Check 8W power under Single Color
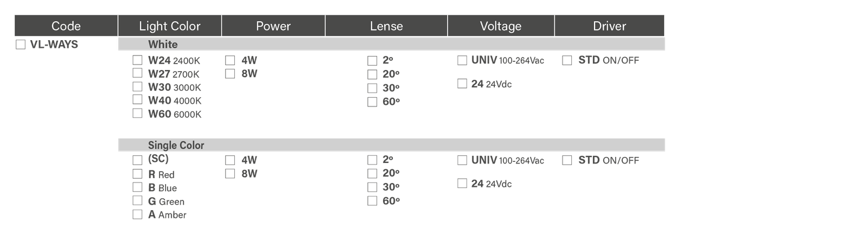868x233 pixels. 230,174
